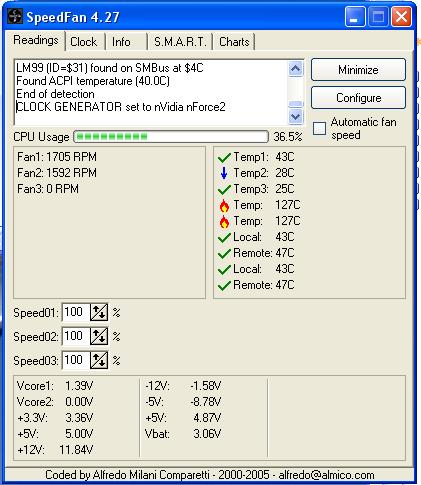Click the 'Temp2: 28C' reading
The width and height of the screenshot is (421, 485).
pos(264,173)
